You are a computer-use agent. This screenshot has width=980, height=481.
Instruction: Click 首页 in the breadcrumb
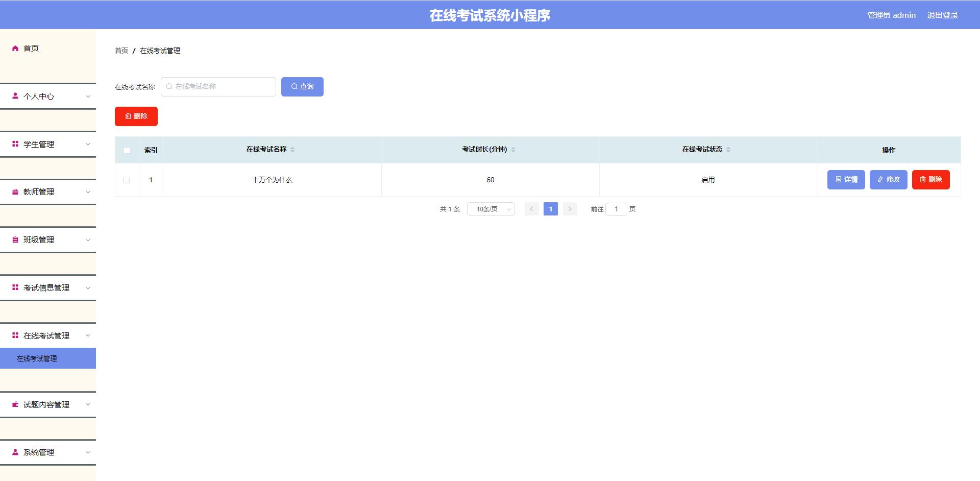click(121, 51)
